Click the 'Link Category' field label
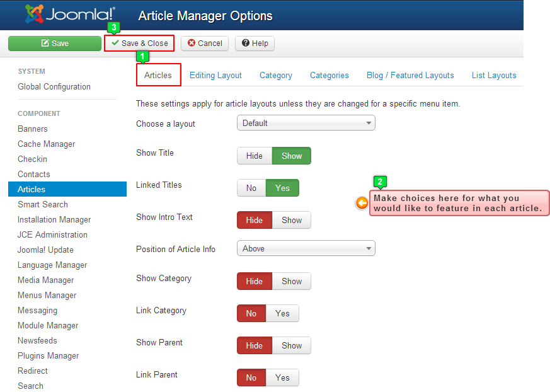Screen dimensions: 550x392 pos(161,311)
